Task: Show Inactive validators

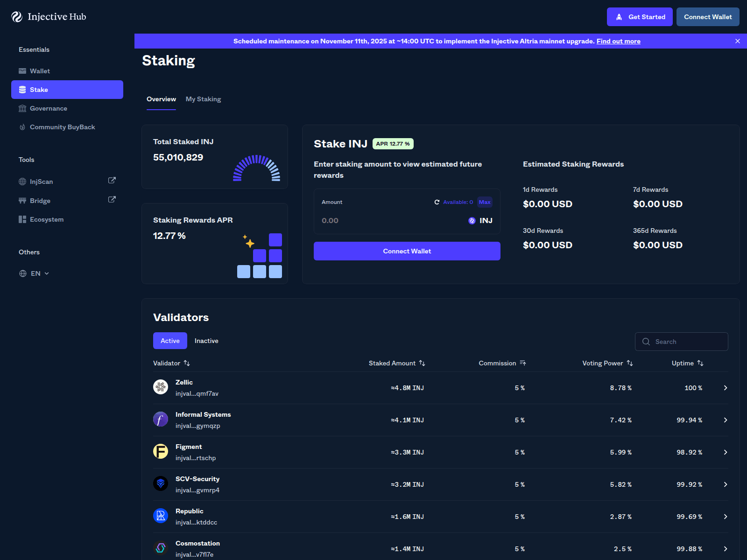Action: 206,341
